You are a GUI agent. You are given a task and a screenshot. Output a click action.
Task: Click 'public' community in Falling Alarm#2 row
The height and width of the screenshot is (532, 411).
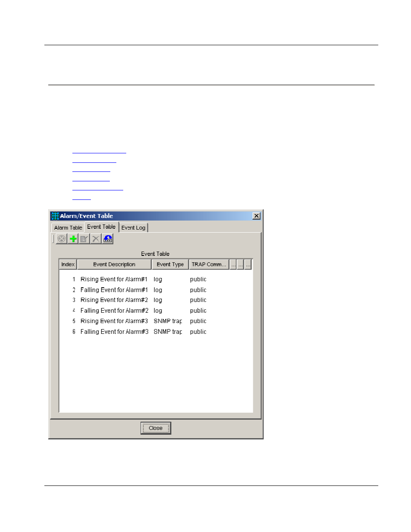198,311
